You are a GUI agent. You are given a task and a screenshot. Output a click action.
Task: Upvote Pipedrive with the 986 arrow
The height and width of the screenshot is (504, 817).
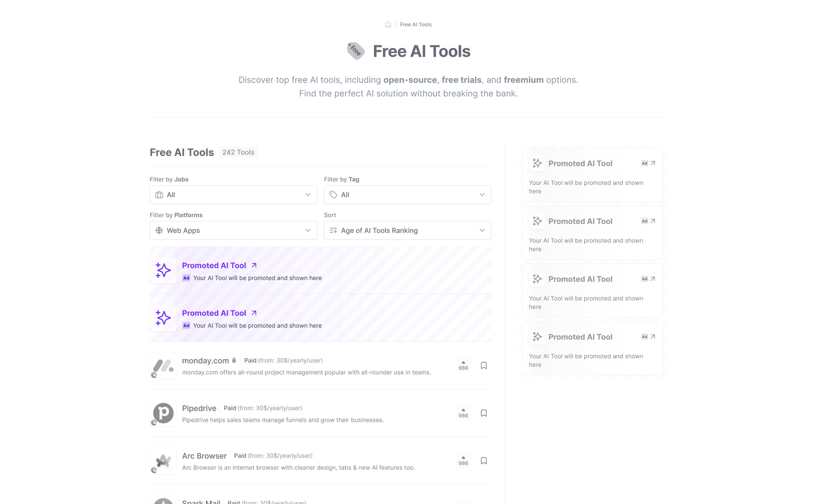coord(463,413)
